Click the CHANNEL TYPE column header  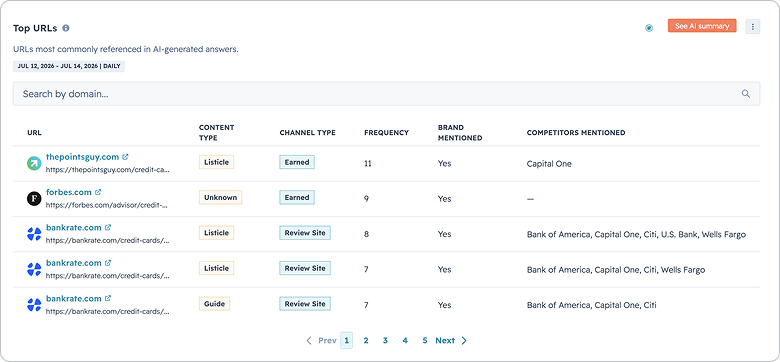(307, 133)
